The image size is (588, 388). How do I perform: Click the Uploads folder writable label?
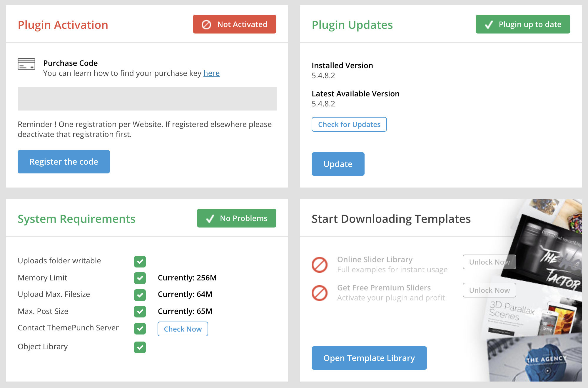pos(59,261)
